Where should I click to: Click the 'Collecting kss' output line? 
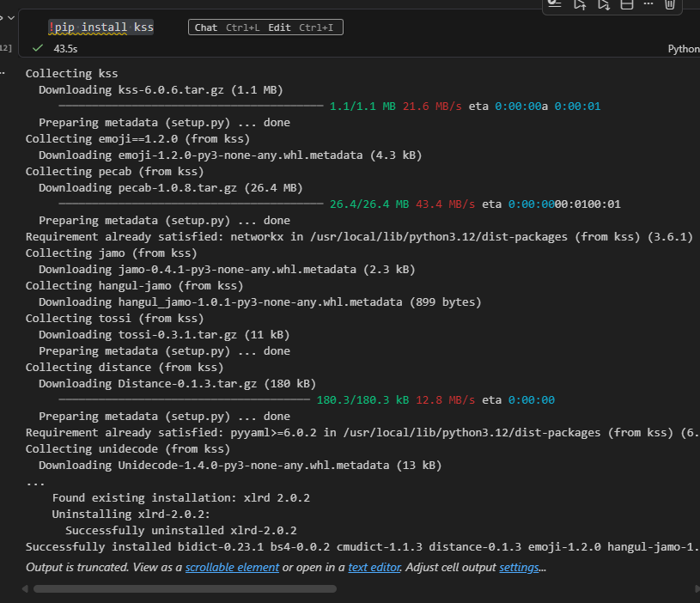click(x=71, y=74)
